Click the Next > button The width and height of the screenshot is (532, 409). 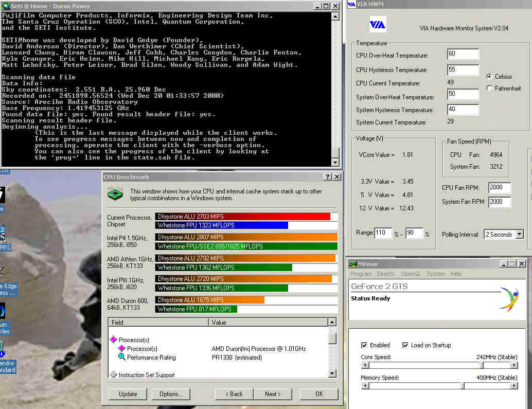point(273,394)
